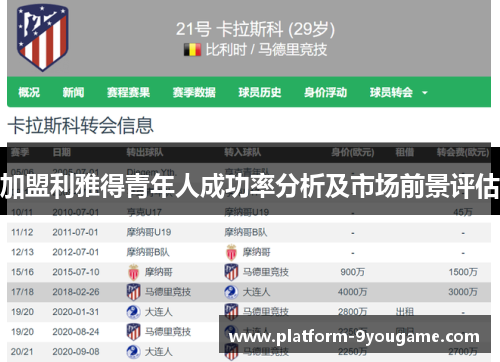Switch to the 新闻 tab
The width and height of the screenshot is (500, 362).
tap(73, 92)
